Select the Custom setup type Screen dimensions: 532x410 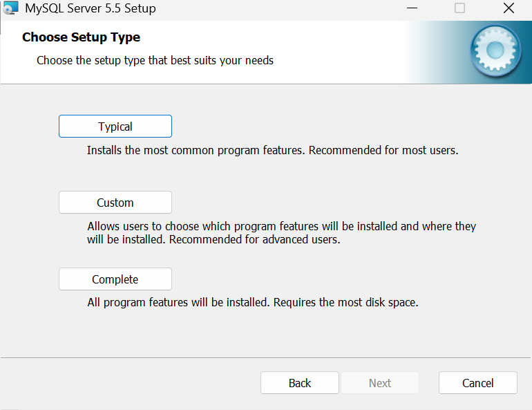tap(115, 203)
